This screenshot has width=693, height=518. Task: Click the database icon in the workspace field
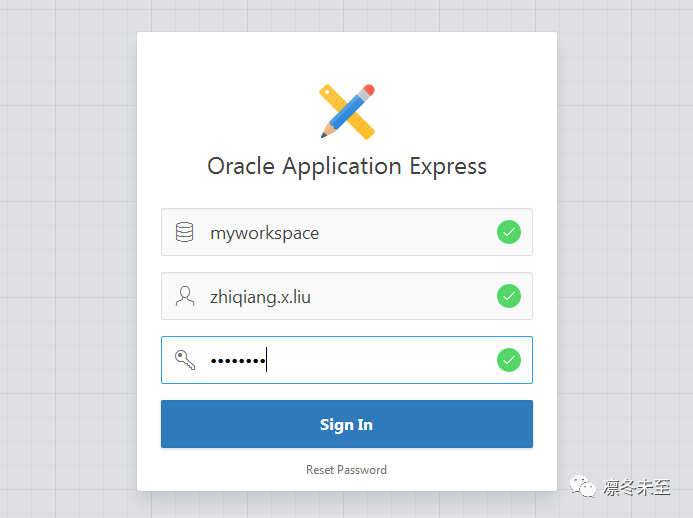pyautogui.click(x=184, y=232)
